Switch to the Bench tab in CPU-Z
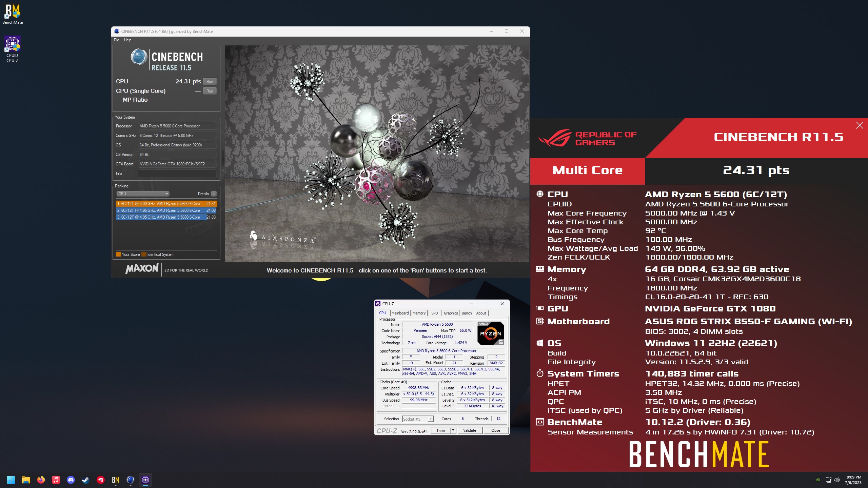 click(x=467, y=313)
